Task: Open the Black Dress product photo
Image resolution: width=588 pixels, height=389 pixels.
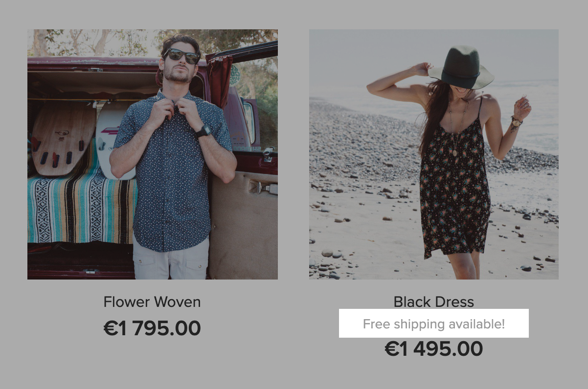Action: coord(434,154)
